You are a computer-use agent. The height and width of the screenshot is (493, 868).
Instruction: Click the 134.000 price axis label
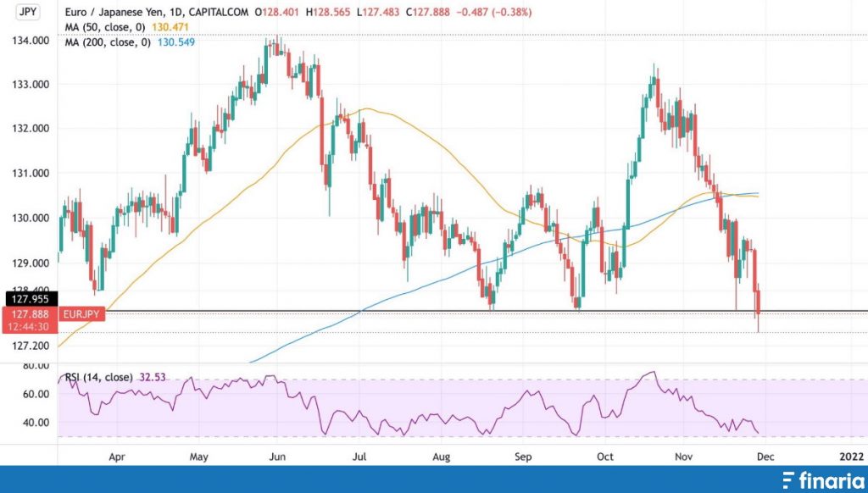[31, 41]
